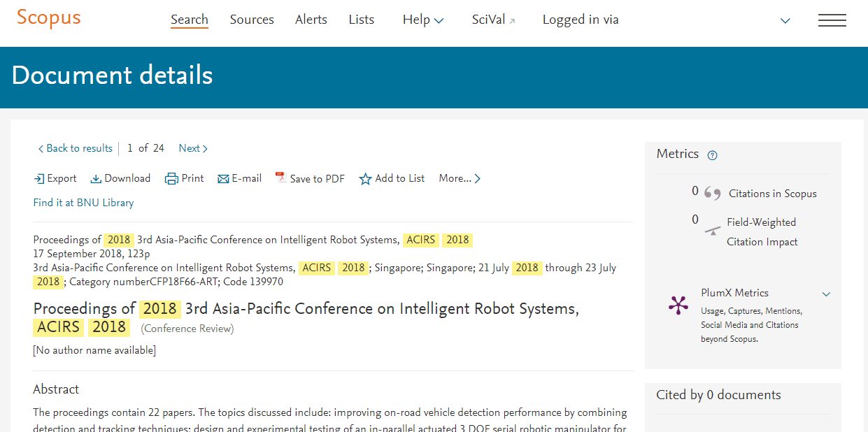The height and width of the screenshot is (432, 868).
Task: Go to the Next document
Action: [x=193, y=148]
